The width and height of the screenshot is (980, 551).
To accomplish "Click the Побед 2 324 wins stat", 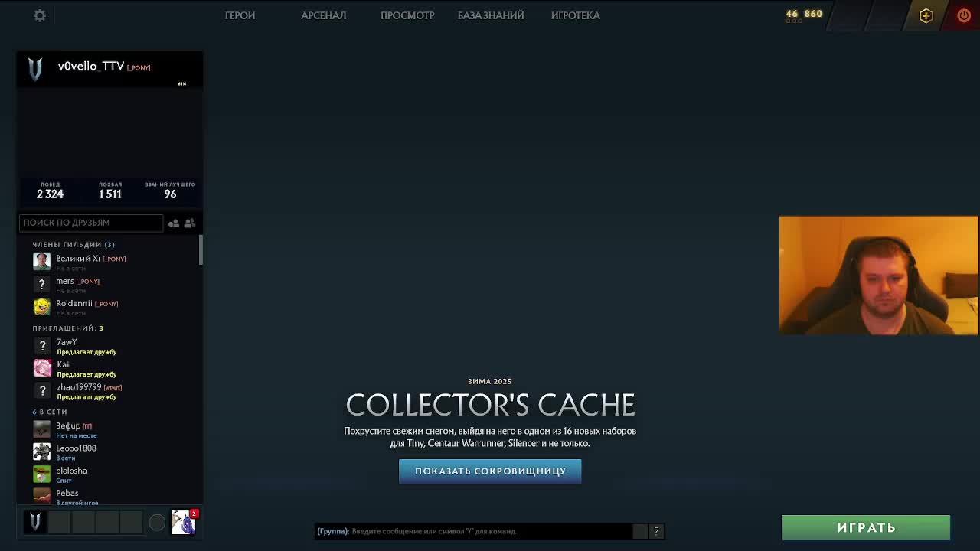I will point(51,191).
